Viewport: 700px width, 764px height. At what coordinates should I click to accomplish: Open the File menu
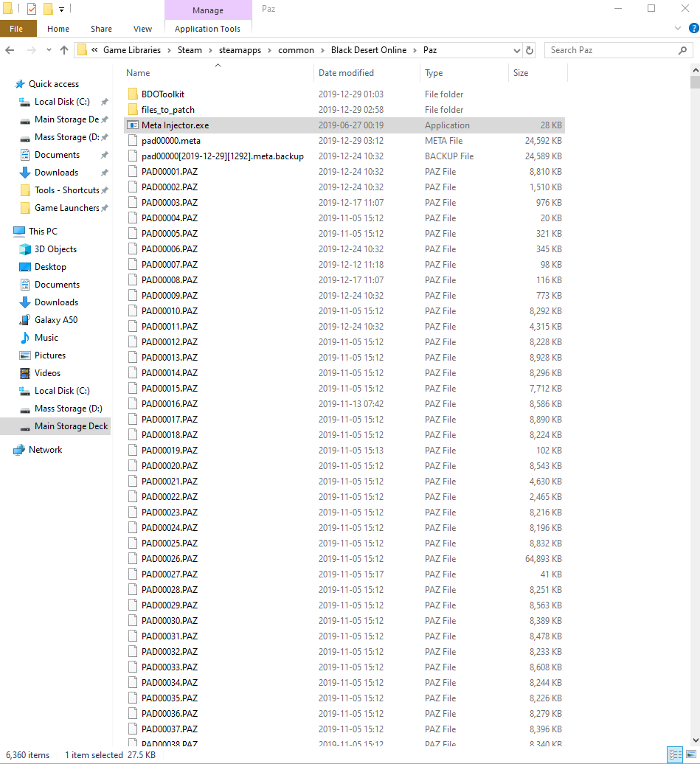click(x=16, y=29)
